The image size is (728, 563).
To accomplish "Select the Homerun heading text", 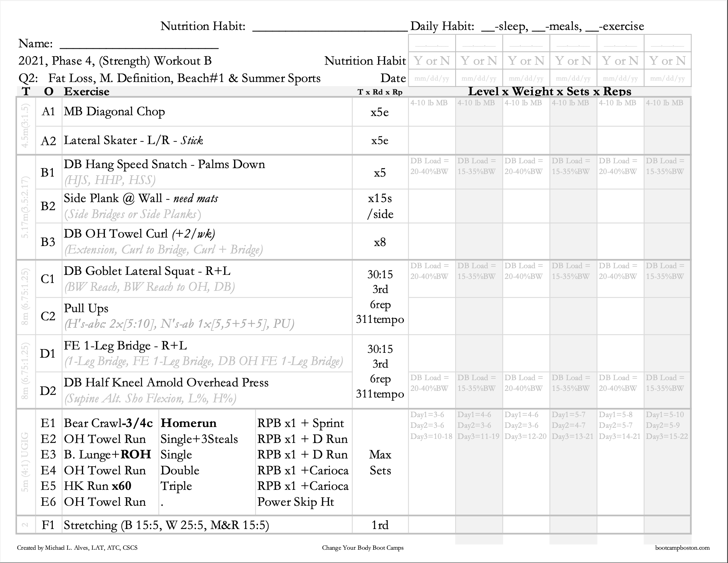I will click(x=189, y=423).
